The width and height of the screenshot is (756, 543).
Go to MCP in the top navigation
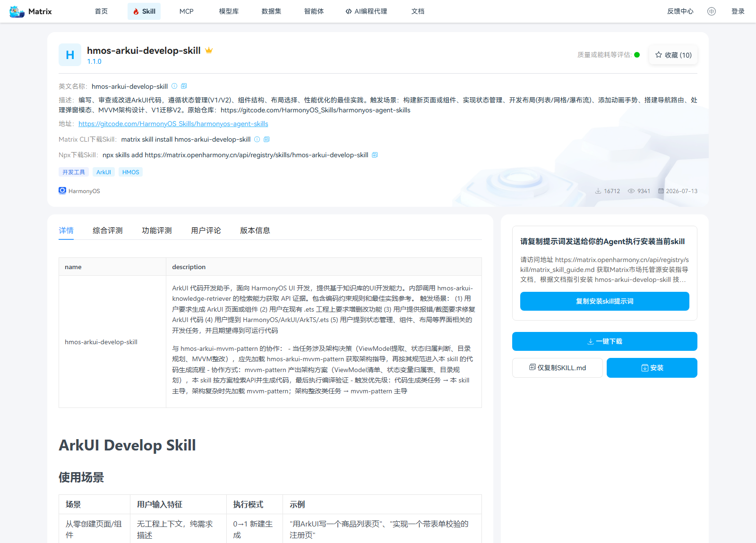coord(187,11)
